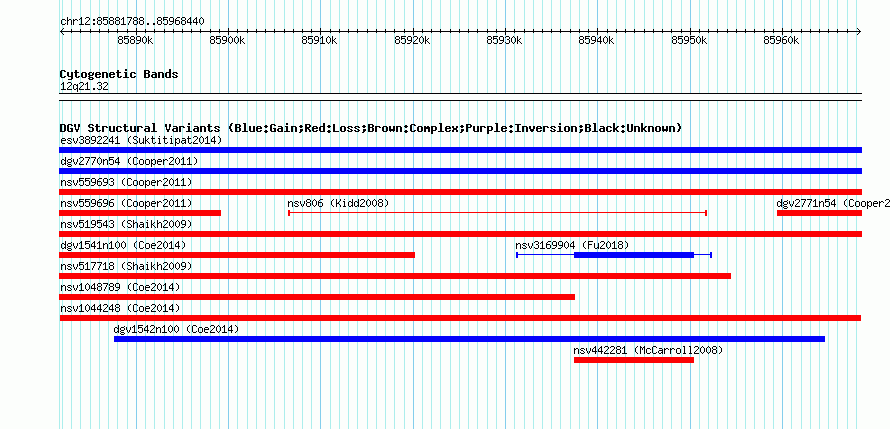This screenshot has height=429, width=890.
Task: Open nsv1048789 (Coe2014) label
Action: pyautogui.click(x=120, y=287)
